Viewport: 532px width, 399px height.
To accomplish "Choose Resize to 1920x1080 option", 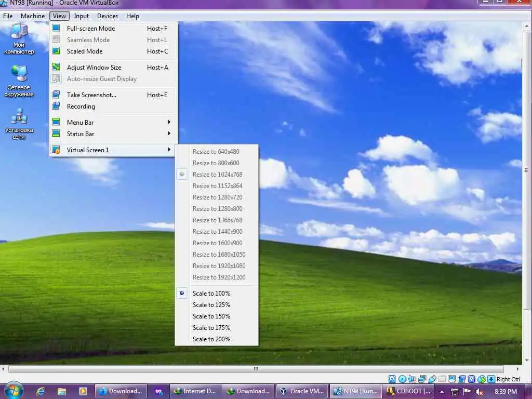I will click(217, 265).
